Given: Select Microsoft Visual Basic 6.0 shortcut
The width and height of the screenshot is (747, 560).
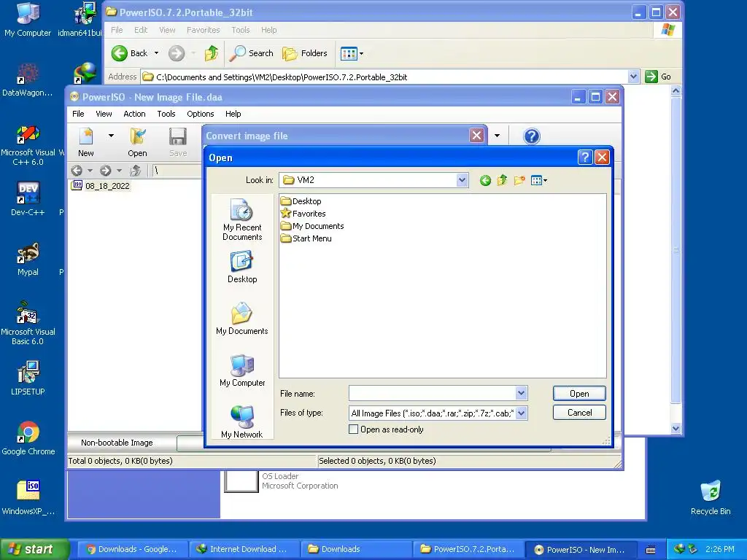Looking at the screenshot, I should pos(28,323).
